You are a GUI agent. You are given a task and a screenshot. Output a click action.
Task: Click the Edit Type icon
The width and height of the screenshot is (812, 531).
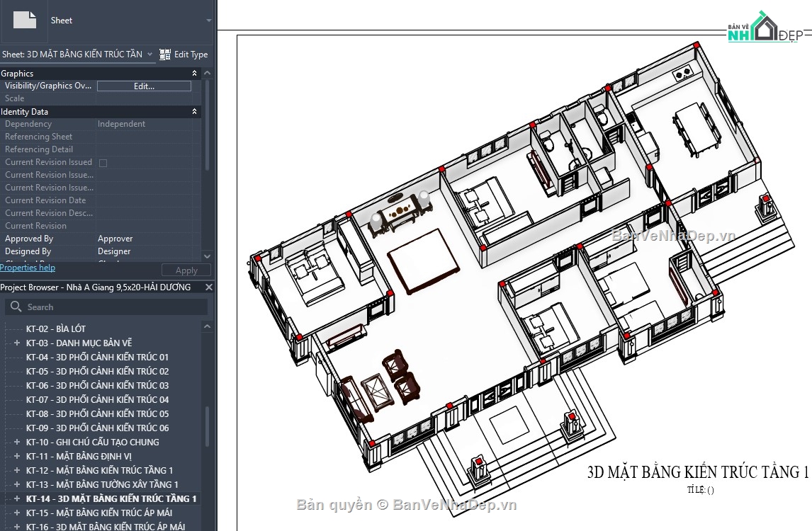pyautogui.click(x=165, y=55)
